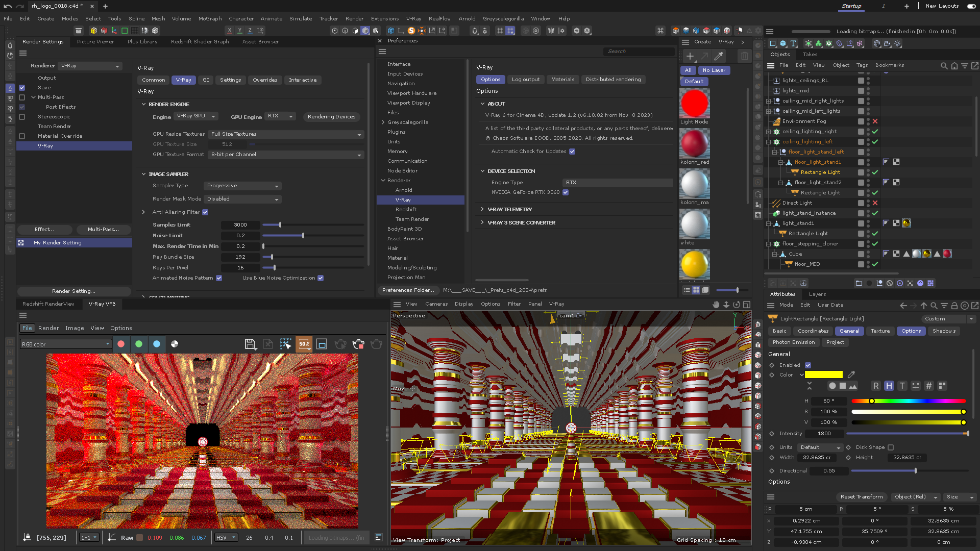980x551 pixels.
Task: Click the alpha channel icon in VFB
Action: click(x=175, y=344)
